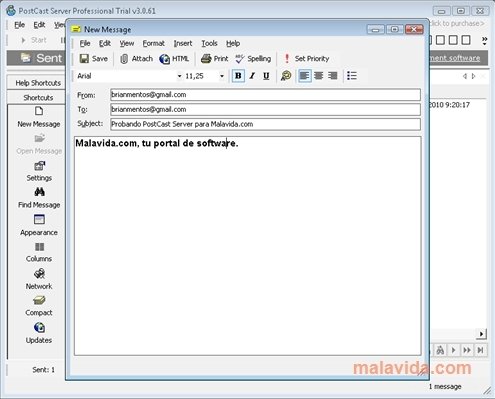Screen dimensions: 495x399
Task: Click the management software link
Action: click(x=455, y=58)
